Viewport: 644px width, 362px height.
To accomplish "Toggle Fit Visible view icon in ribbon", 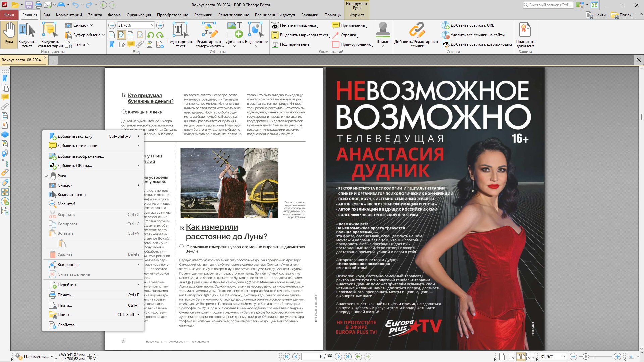I will click(140, 35).
